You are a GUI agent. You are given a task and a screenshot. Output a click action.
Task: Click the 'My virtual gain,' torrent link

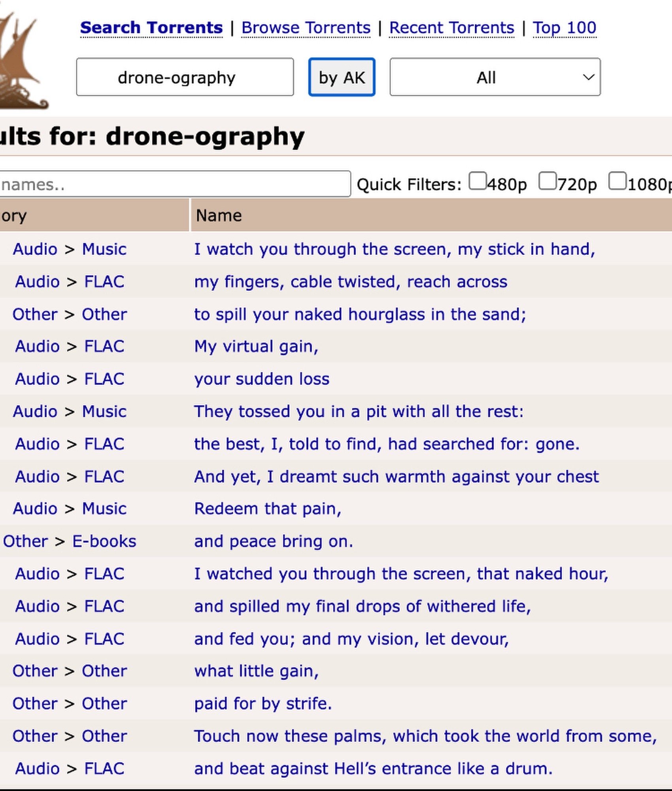pyautogui.click(x=256, y=346)
